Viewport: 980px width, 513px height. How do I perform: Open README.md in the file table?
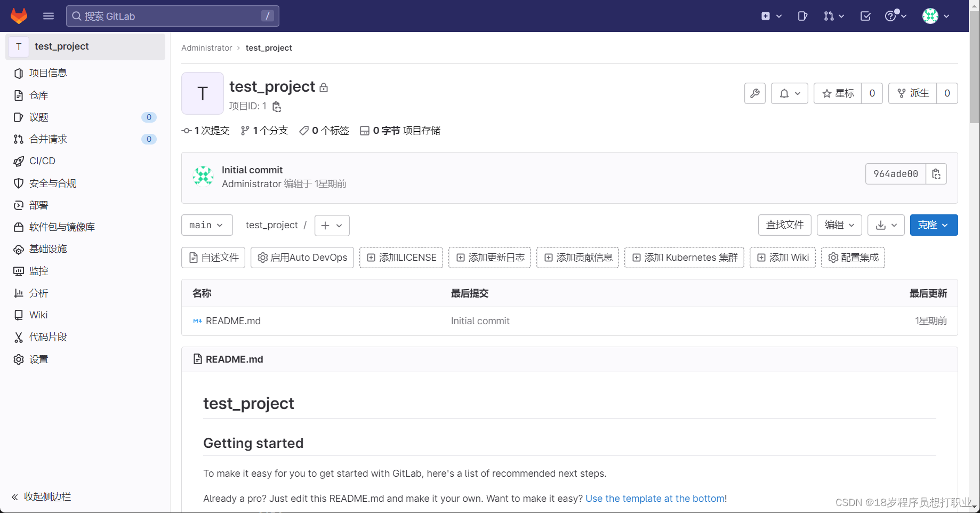tap(233, 321)
